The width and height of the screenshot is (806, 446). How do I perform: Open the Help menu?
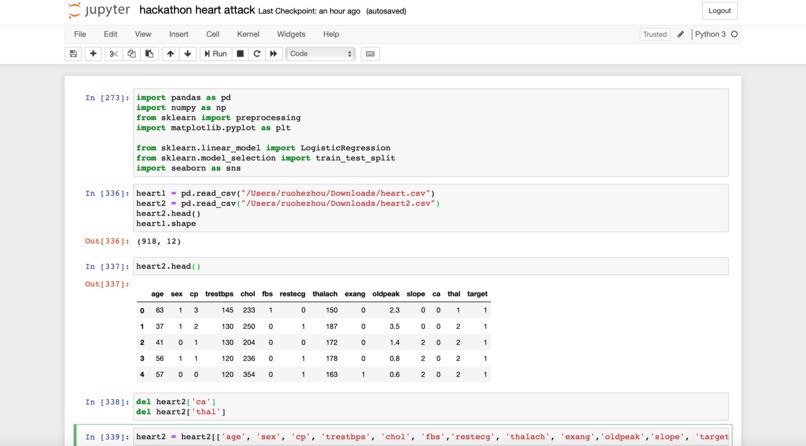coord(331,34)
